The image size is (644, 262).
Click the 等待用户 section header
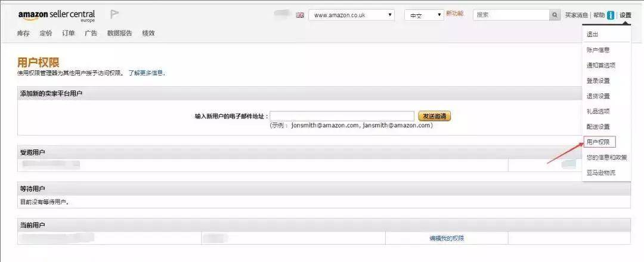(324, 189)
